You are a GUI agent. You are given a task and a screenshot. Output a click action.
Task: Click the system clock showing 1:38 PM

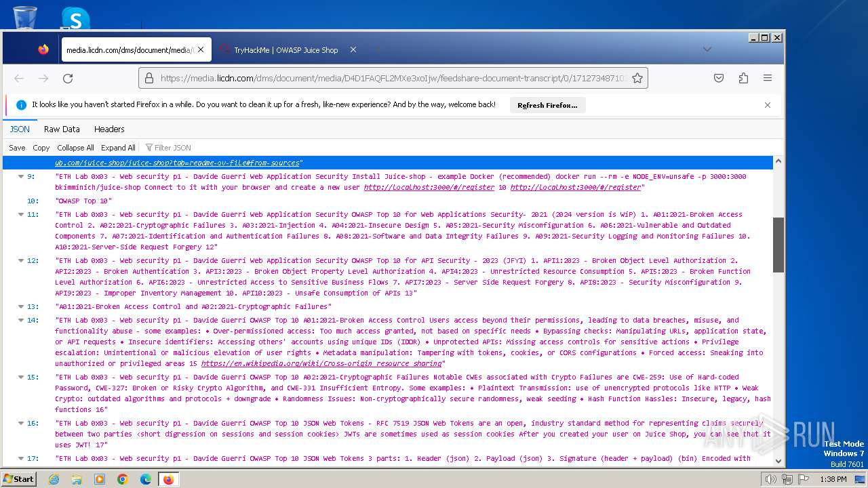[x=833, y=479]
